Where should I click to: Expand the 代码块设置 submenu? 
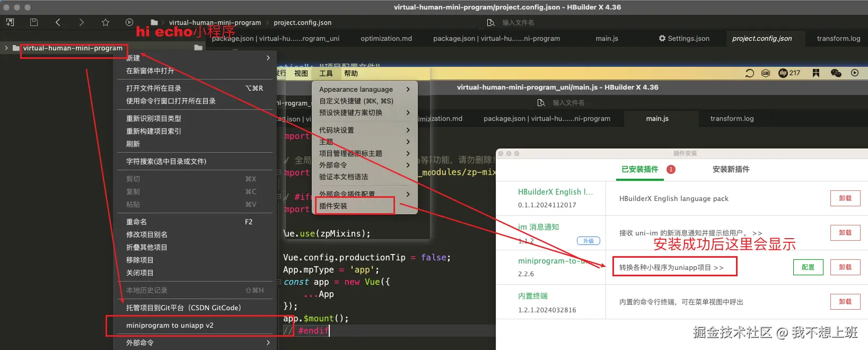[x=408, y=130]
